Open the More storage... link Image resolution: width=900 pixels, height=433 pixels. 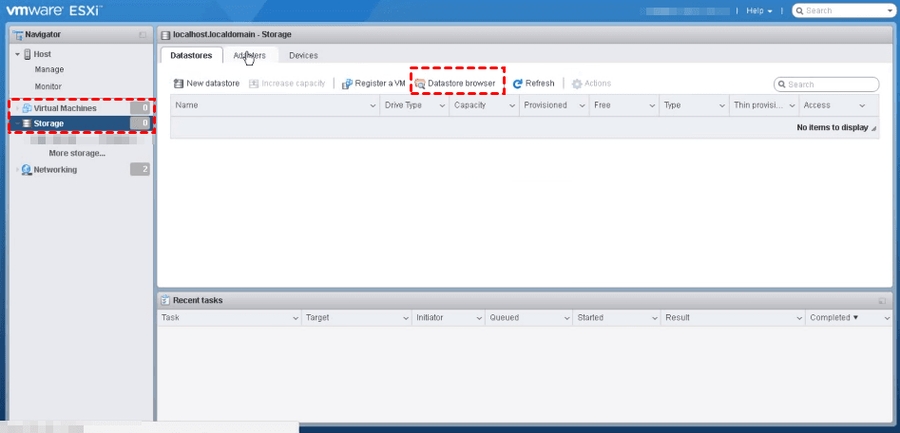point(77,153)
